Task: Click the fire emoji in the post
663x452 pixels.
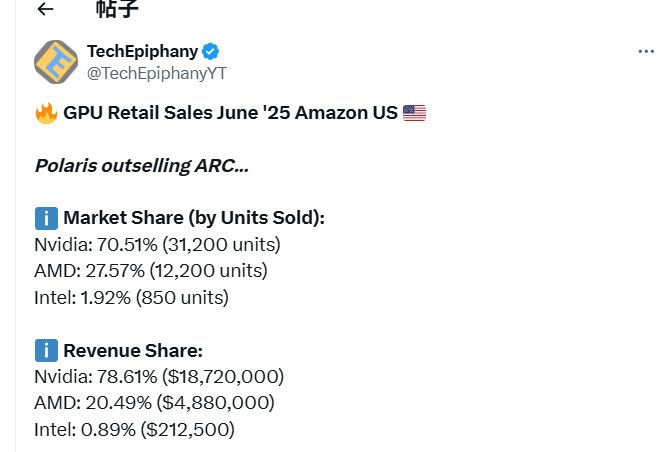Action: point(46,113)
